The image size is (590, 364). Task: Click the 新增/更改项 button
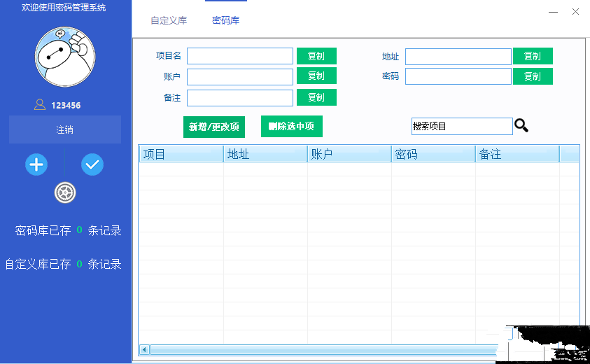click(x=214, y=127)
